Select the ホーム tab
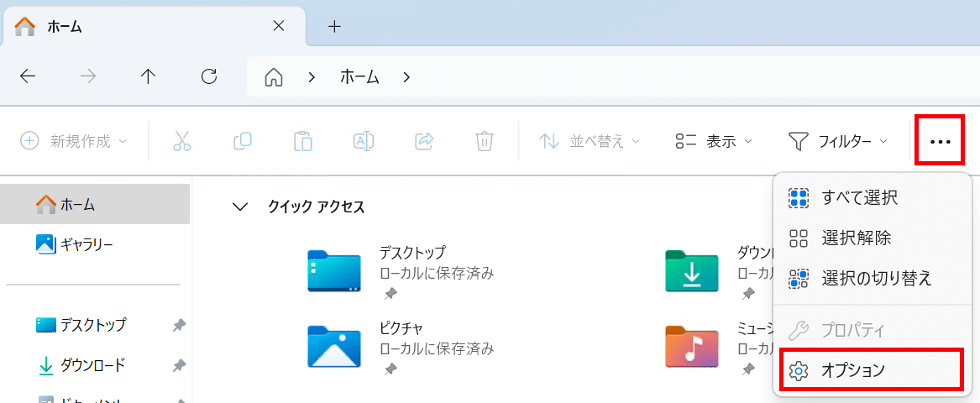 (x=155, y=26)
